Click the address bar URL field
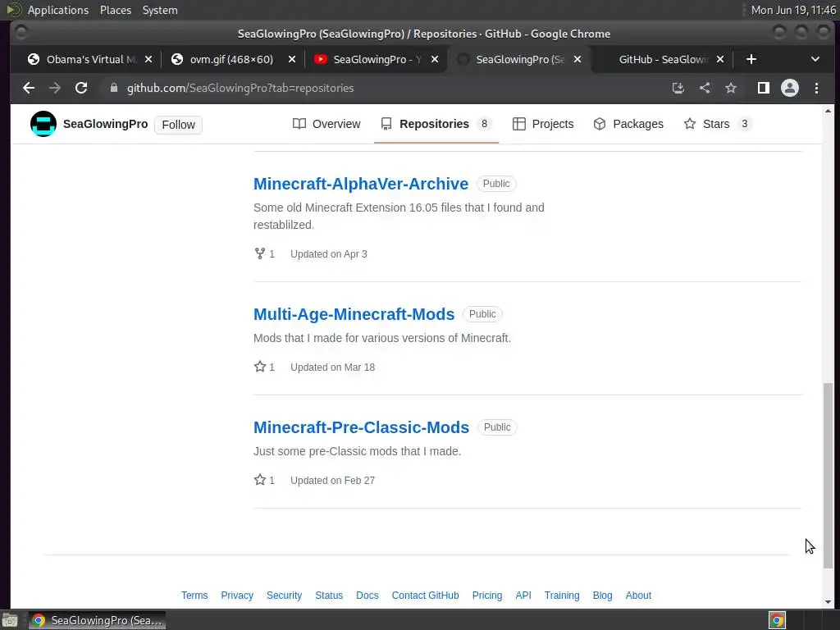The height and width of the screenshot is (630, 840). [x=386, y=88]
